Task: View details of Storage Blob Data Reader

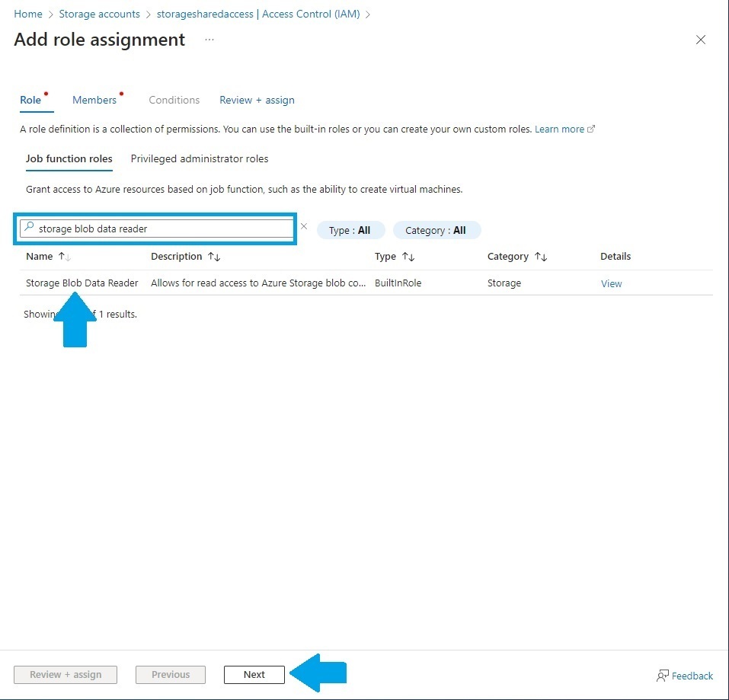Action: click(x=611, y=283)
